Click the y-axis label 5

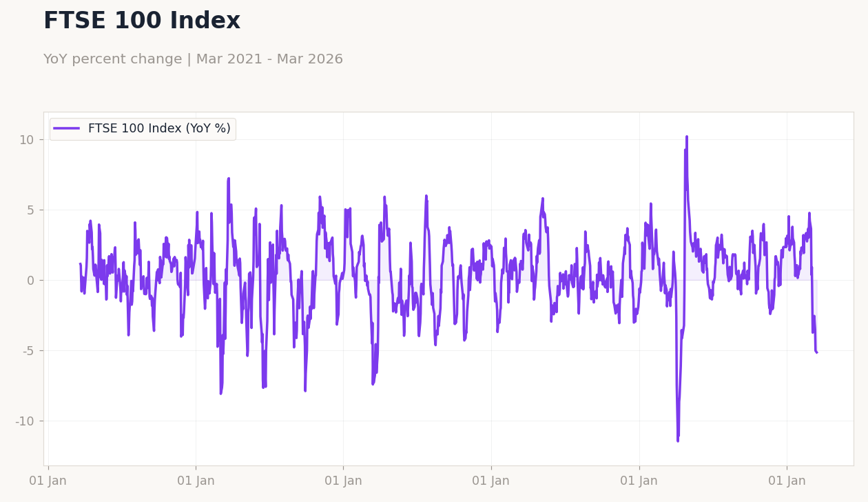coord(30,210)
